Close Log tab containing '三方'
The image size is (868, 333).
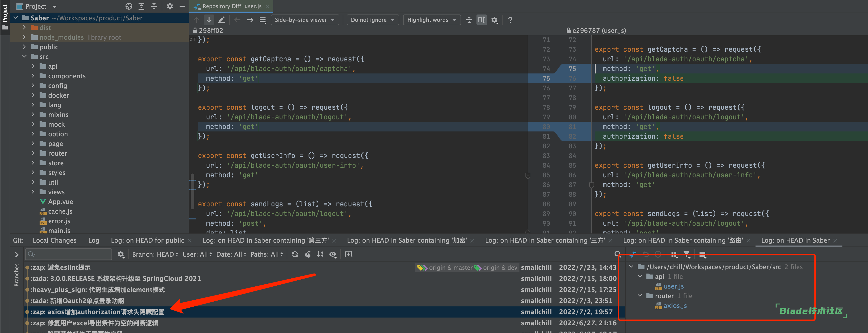[610, 240]
